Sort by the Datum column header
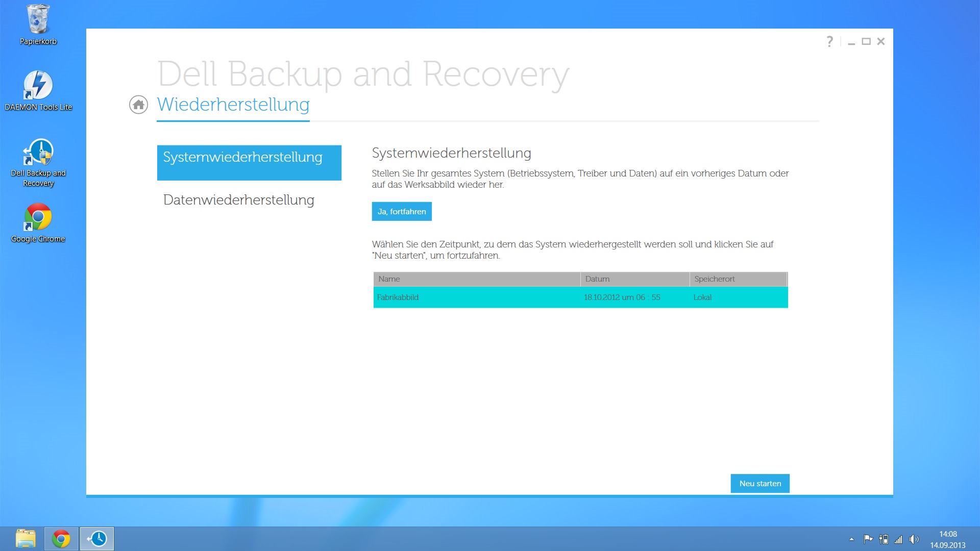980x551 pixels. pyautogui.click(x=634, y=279)
